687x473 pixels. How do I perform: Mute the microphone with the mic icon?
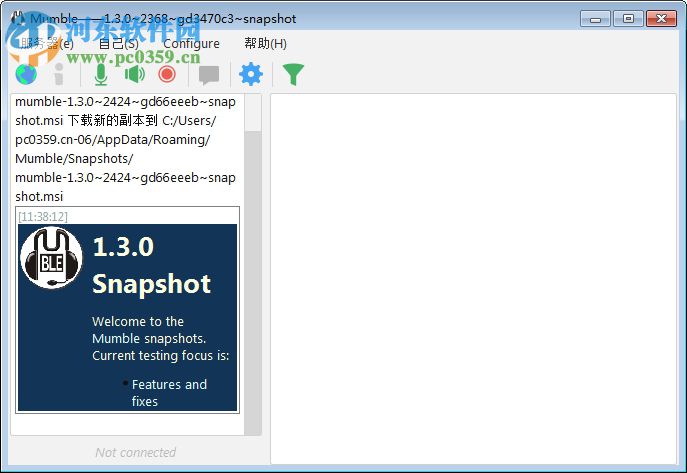click(101, 74)
